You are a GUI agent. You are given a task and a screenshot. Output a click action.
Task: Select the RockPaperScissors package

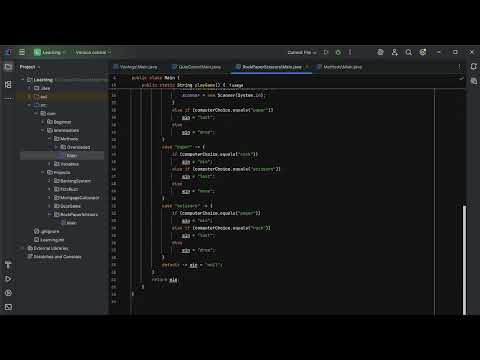(x=76, y=215)
